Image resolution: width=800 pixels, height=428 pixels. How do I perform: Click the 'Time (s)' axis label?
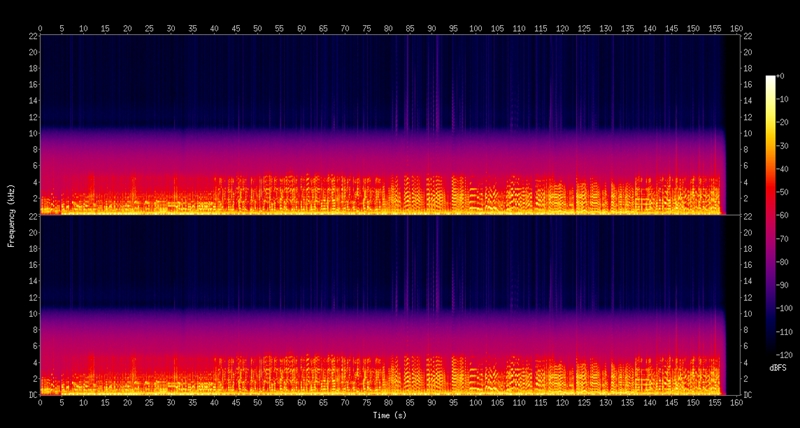click(389, 415)
